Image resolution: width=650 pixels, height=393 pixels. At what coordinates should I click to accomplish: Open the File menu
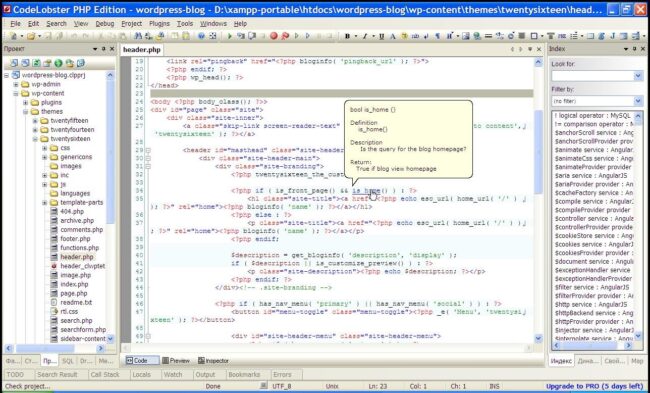coord(15,24)
